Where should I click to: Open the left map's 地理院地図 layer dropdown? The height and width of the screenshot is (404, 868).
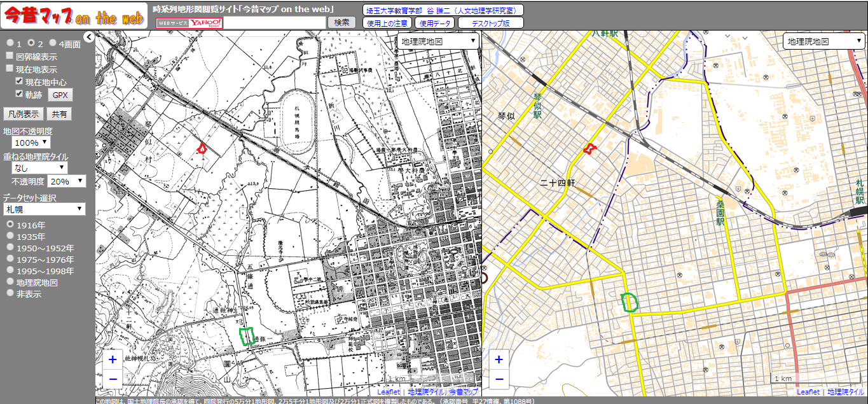437,41
